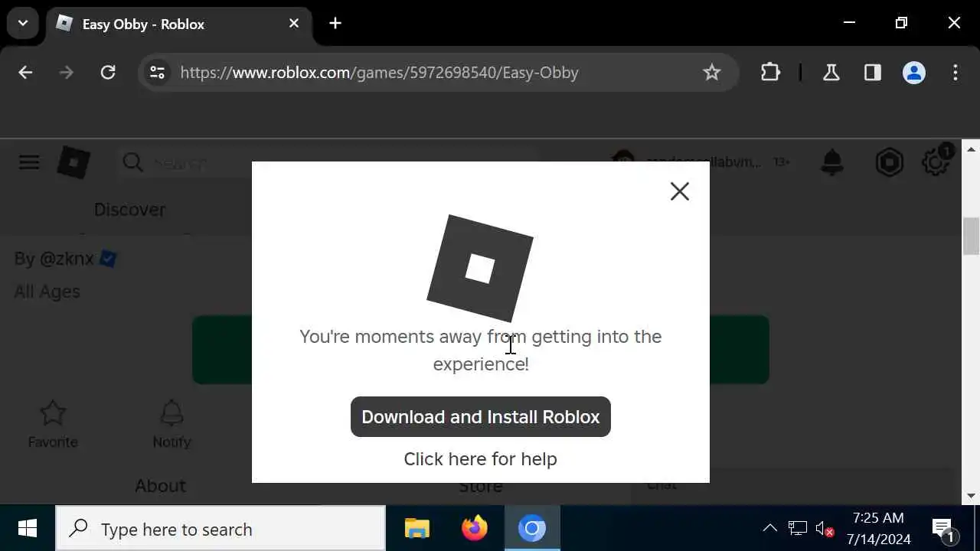Toggle the Chrome side panel

pyautogui.click(x=873, y=73)
